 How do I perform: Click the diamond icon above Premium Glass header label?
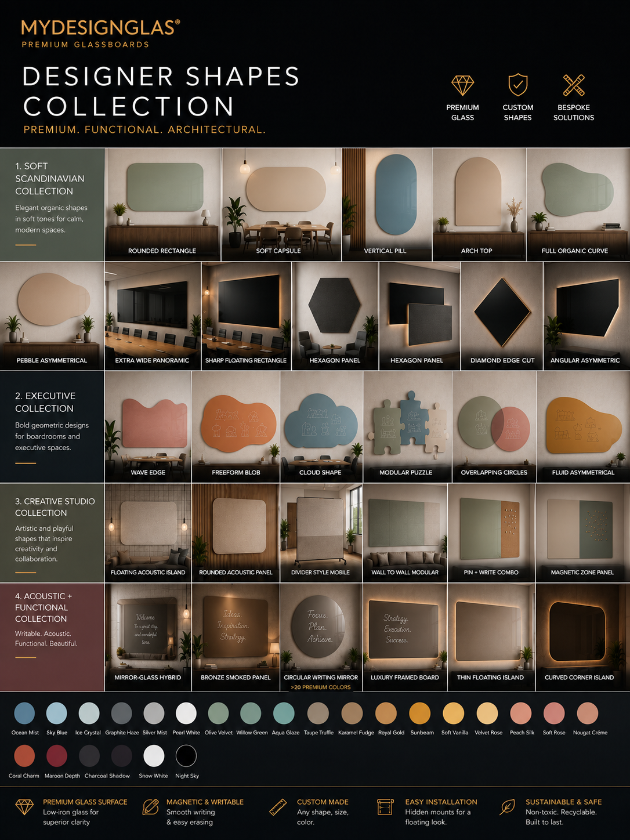(462, 85)
